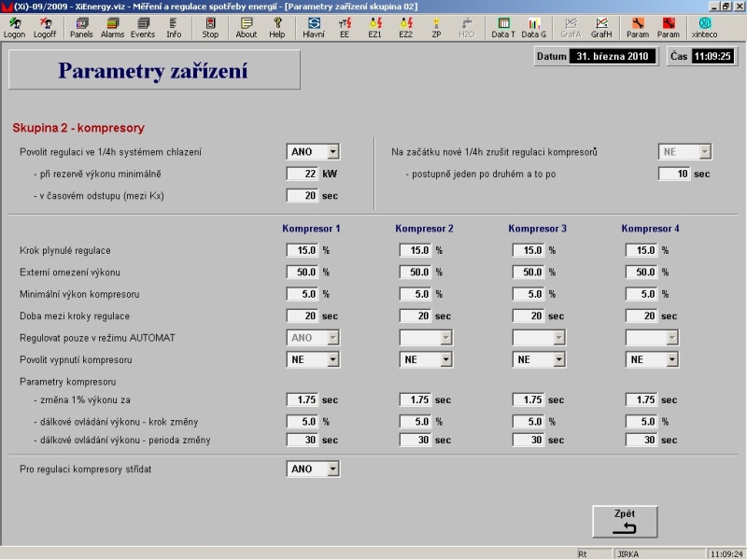Open the first Param wrench icon
Image resolution: width=747 pixels, height=560 pixels.
pos(638,28)
